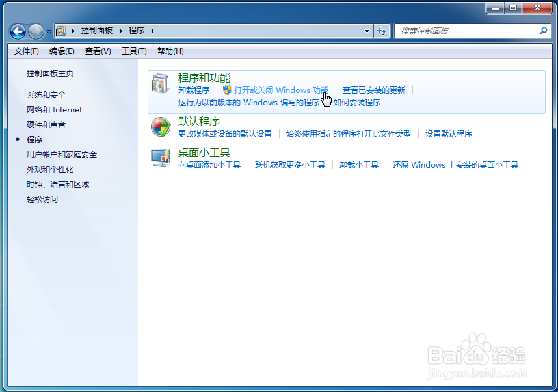Click 运行为以前版本的 Windows 编写的程序
The height and width of the screenshot is (392, 558).
[248, 103]
